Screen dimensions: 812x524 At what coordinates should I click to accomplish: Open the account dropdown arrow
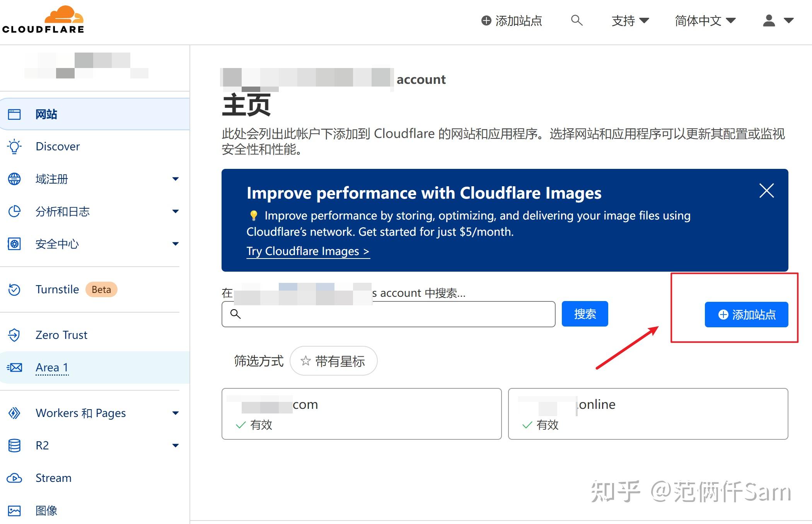coord(788,20)
